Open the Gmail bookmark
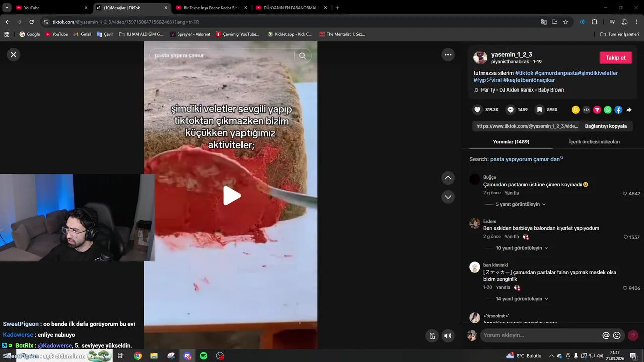 tap(82, 34)
